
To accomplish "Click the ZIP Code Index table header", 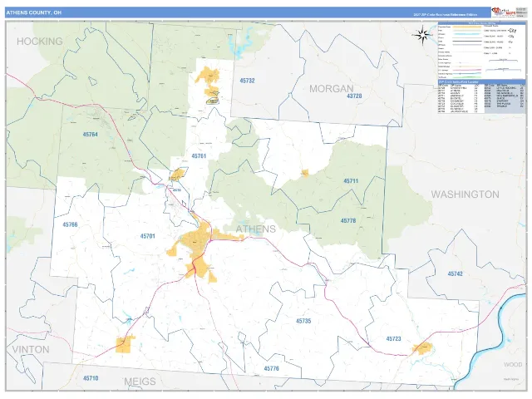I will click(x=482, y=81).
